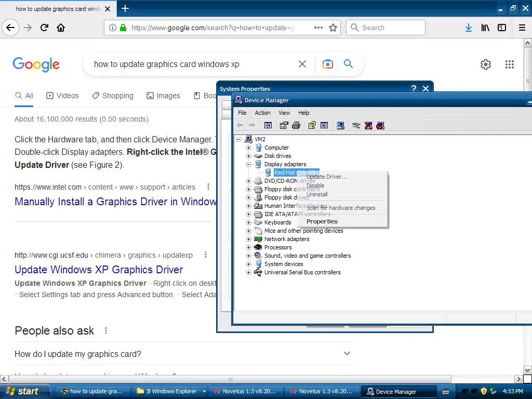Switch to the Shopping search tab

coord(113,96)
